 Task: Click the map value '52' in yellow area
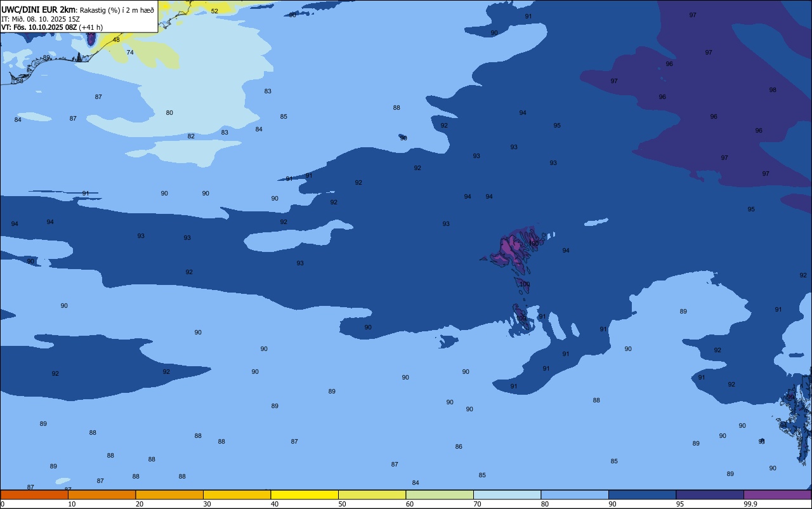[x=214, y=11]
